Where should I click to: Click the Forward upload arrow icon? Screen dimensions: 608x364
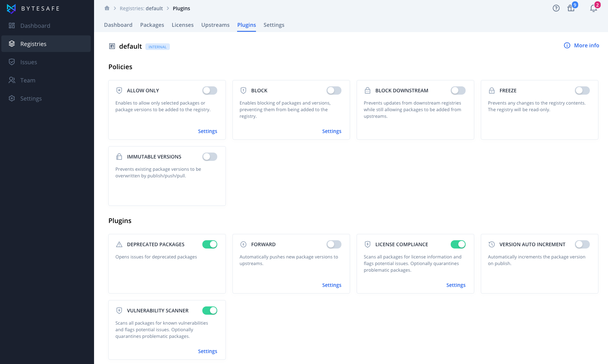(x=243, y=244)
